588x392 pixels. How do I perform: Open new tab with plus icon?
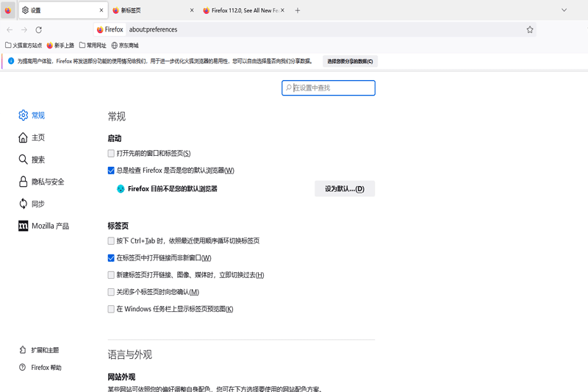coord(298,10)
